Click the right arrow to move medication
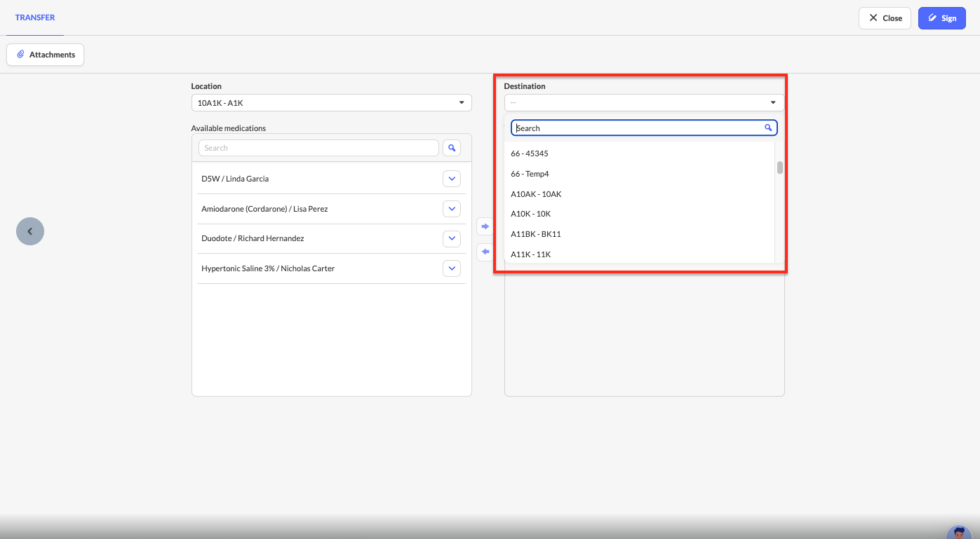This screenshot has width=980, height=539. (485, 226)
